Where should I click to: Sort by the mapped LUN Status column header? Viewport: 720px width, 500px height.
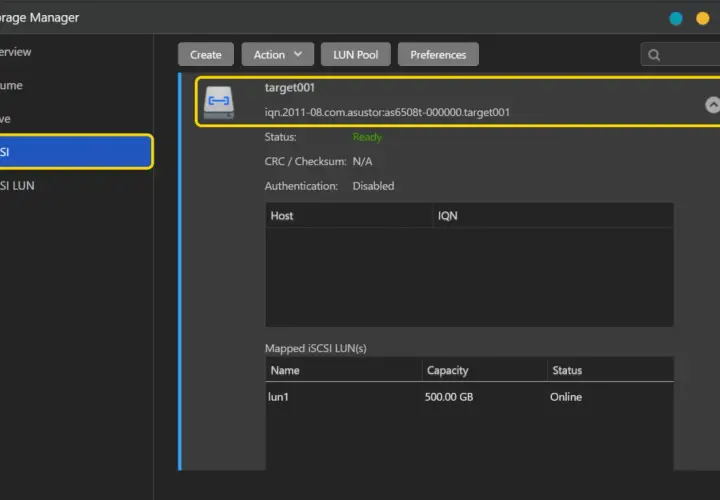click(x=610, y=370)
